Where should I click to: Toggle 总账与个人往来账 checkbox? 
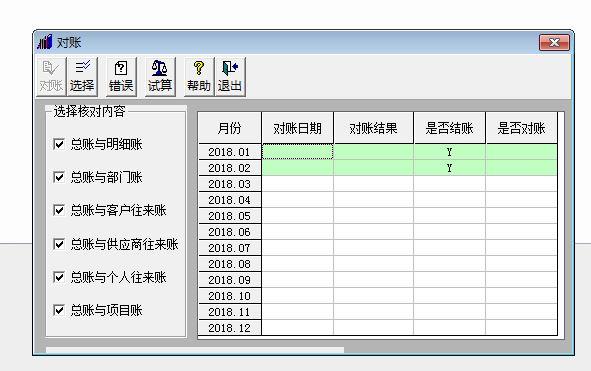pos(59,277)
